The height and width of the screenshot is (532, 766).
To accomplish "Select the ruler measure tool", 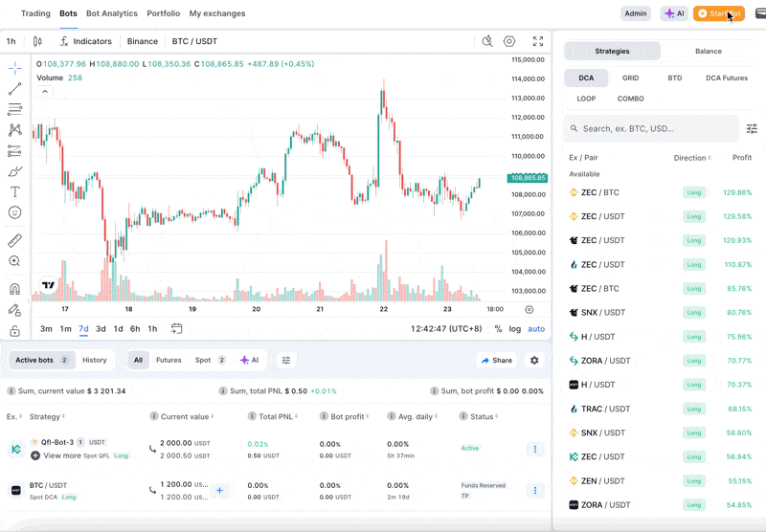I will click(14, 241).
